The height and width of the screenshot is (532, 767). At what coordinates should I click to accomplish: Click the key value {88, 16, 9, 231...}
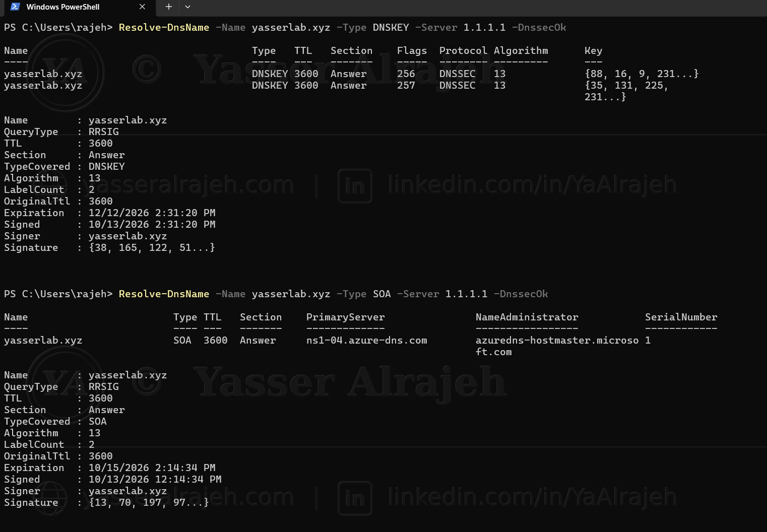[642, 74]
